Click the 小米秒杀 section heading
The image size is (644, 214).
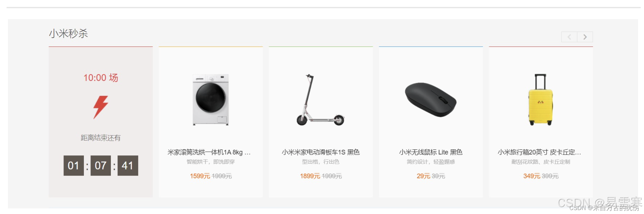68,34
